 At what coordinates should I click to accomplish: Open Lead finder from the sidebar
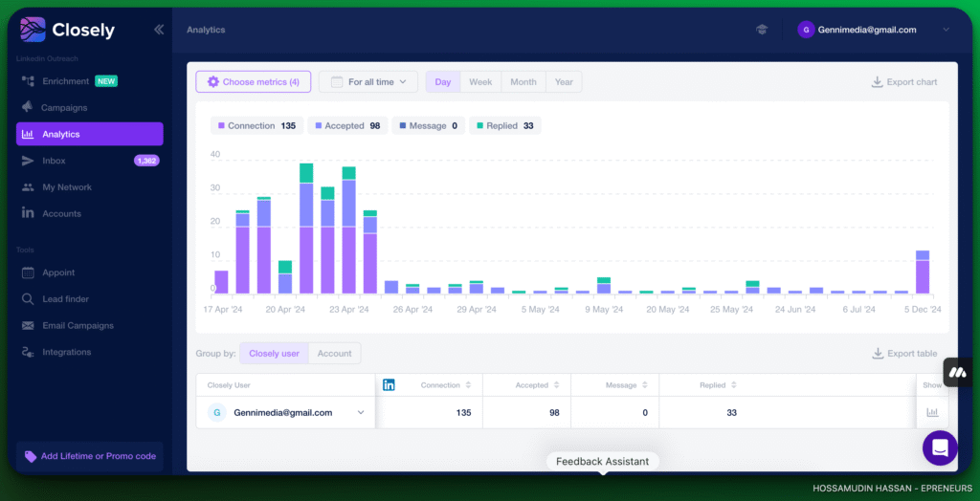tap(65, 299)
